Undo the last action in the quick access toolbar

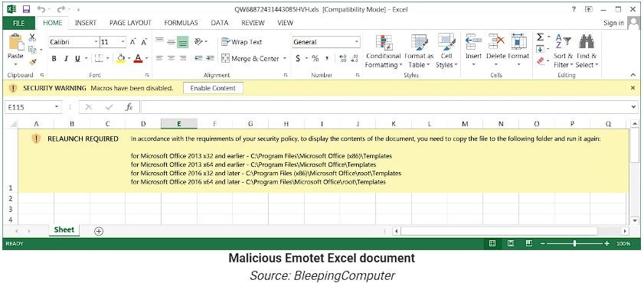click(41, 9)
